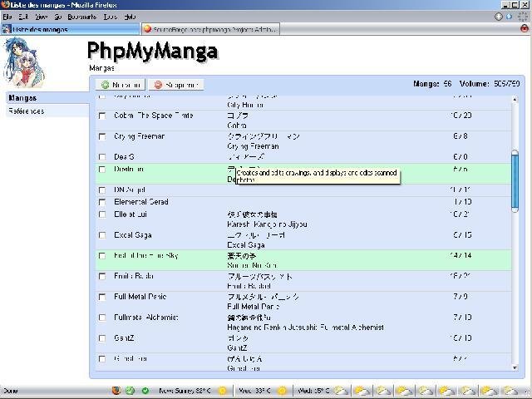Open the View menu
Image resolution: width=532 pixels, height=399 pixels.
click(41, 17)
